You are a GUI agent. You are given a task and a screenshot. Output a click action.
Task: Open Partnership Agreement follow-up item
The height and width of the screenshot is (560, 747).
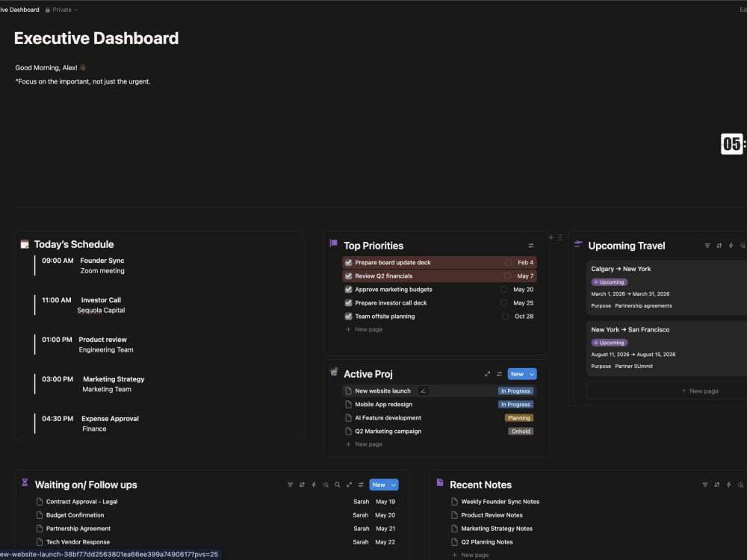[x=78, y=529]
